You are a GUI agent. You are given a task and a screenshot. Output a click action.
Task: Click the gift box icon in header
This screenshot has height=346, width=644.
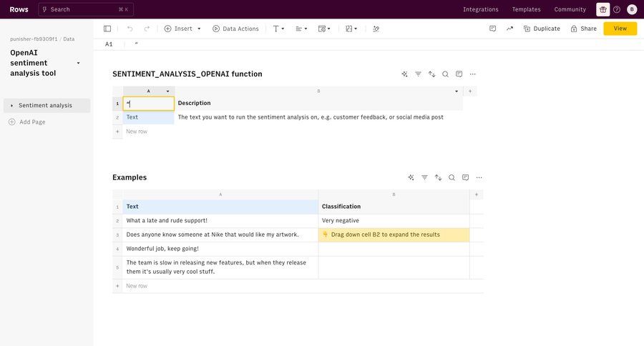[602, 9]
